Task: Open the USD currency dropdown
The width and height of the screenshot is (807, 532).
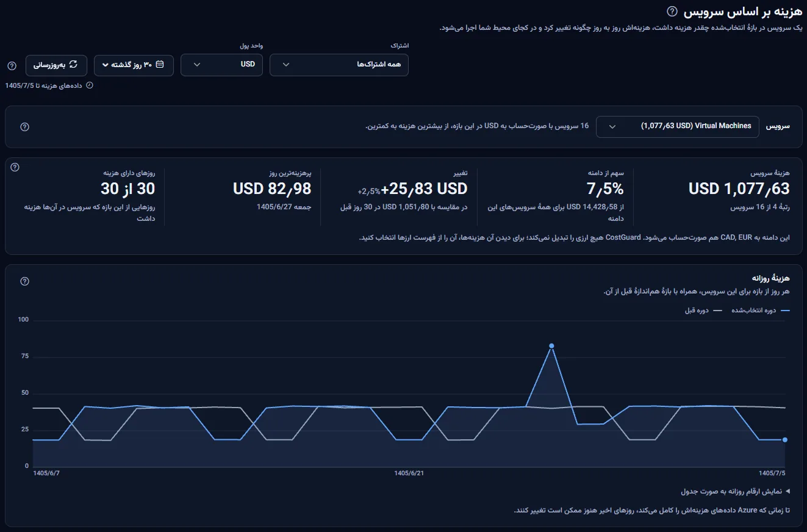Action: (x=221, y=65)
